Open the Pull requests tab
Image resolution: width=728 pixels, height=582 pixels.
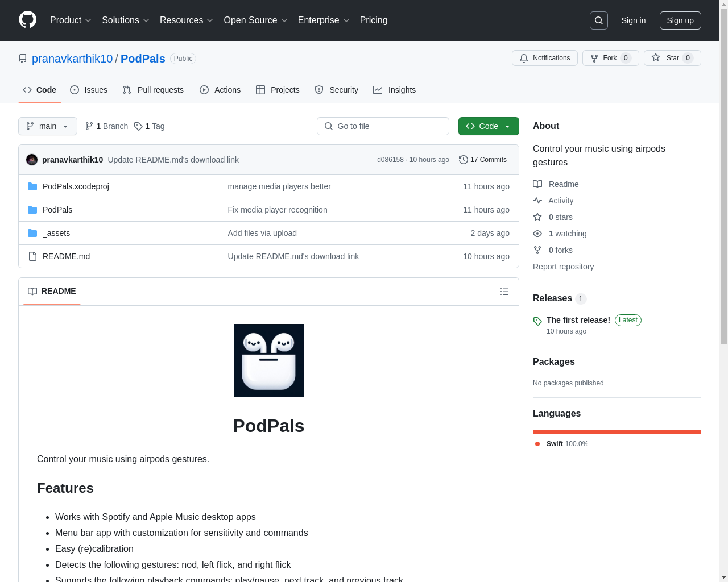[x=153, y=90]
